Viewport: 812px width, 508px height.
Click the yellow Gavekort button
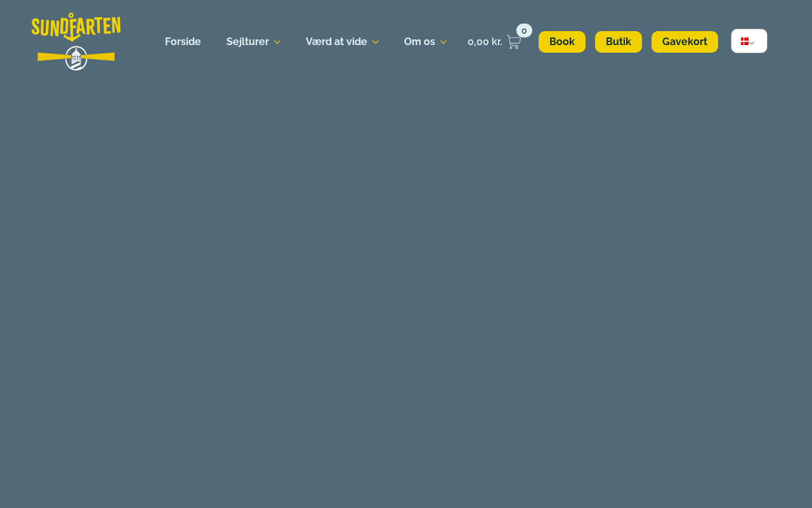coord(684,42)
